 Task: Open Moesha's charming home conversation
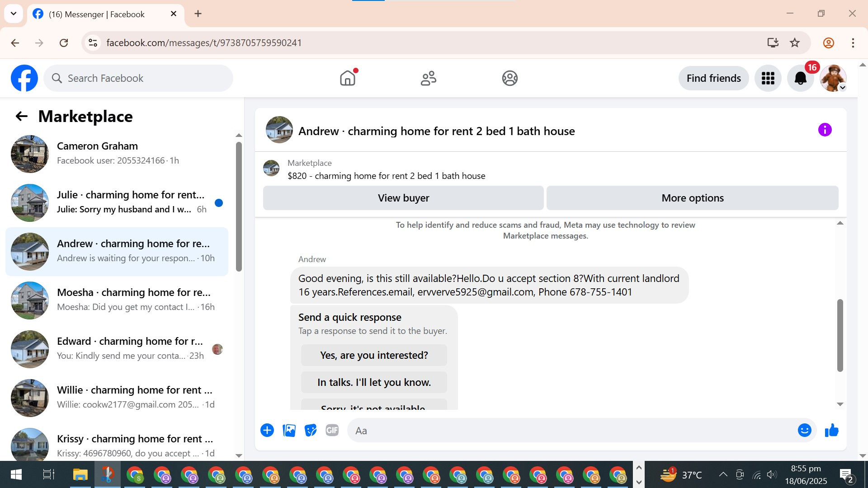pyautogui.click(x=117, y=300)
